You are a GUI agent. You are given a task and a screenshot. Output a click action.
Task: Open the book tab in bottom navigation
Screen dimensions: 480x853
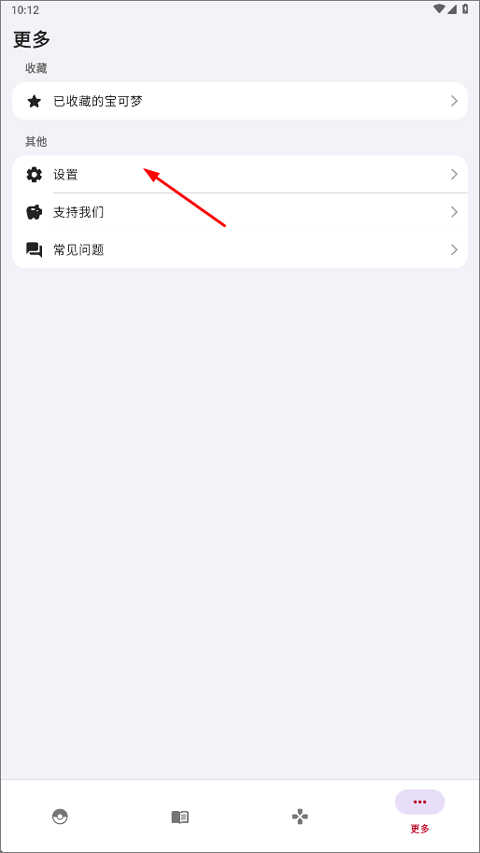[180, 816]
